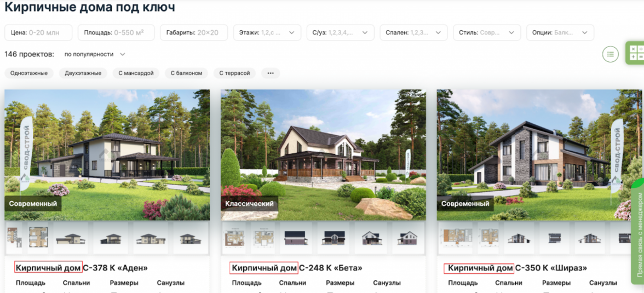Open the Габариты dimensions filter
This screenshot has height=293, width=644.
[194, 32]
